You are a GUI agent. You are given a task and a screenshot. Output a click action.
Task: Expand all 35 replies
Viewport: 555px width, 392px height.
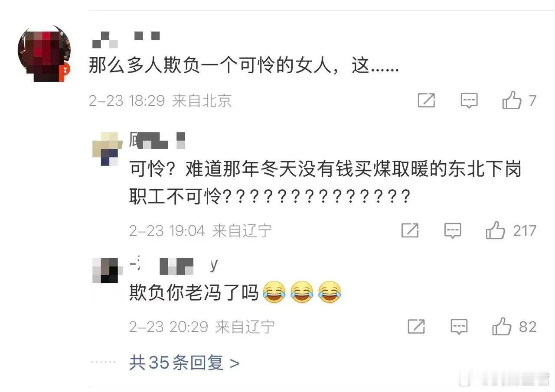pyautogui.click(x=184, y=363)
